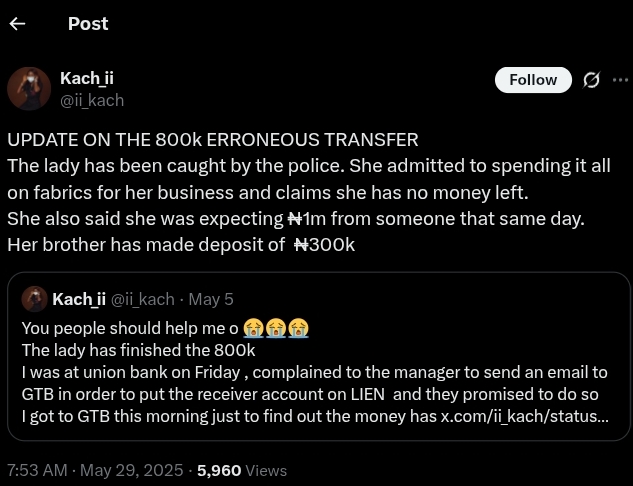Open the Grok actions icon beside Follow
Image resolution: width=633 pixels, height=486 pixels.
[x=591, y=80]
